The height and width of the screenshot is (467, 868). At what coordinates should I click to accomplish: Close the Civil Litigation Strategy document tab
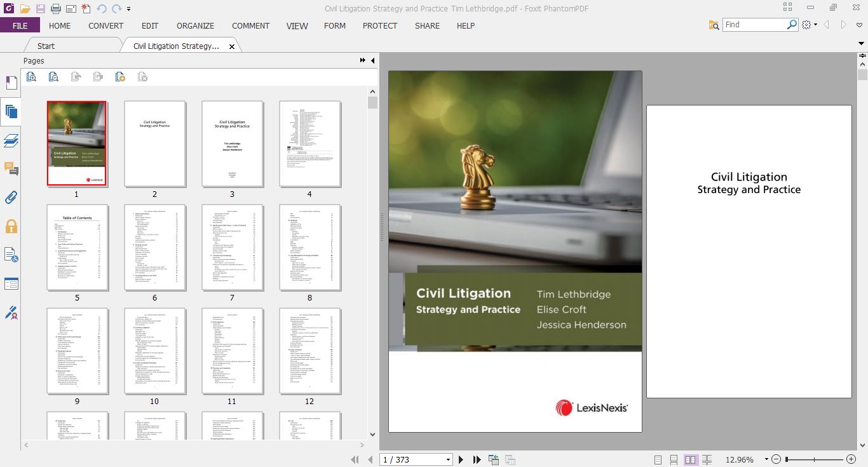point(232,46)
